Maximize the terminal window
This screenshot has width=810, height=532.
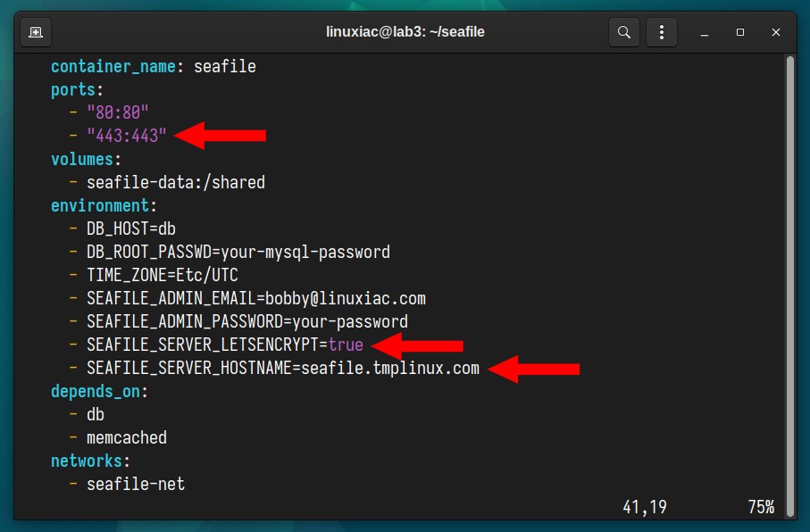(739, 32)
